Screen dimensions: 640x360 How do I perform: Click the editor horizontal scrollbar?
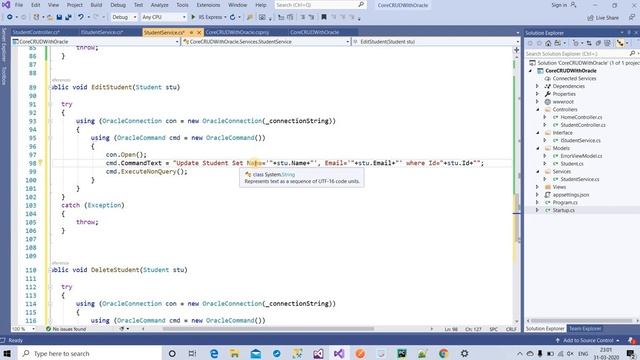(x=268, y=329)
